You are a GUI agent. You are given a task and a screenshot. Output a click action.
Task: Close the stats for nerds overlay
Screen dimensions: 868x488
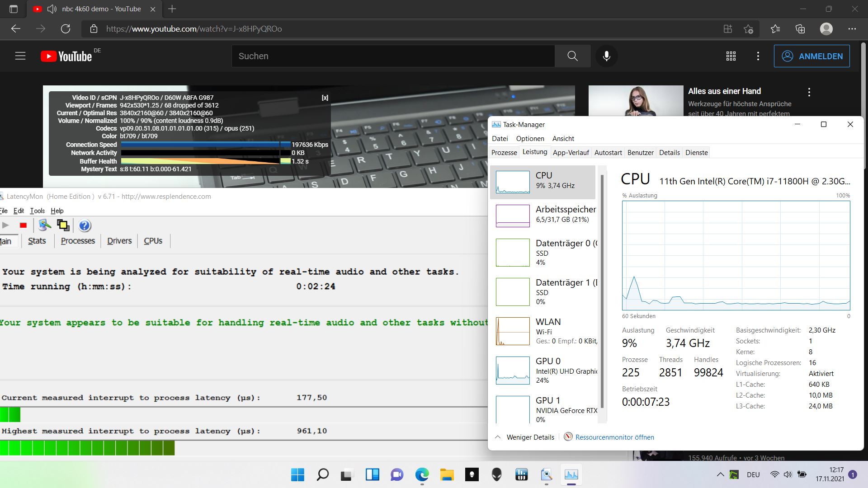[325, 98]
